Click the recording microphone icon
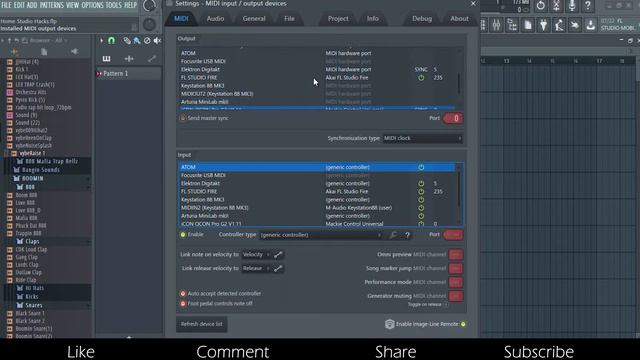This screenshot has height=360, width=640. (572, 6)
